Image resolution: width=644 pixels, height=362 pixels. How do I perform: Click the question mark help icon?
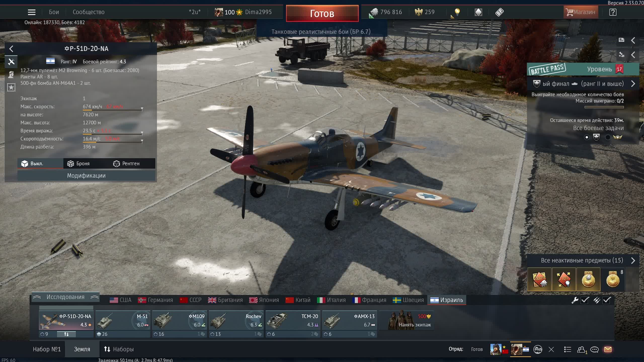(x=613, y=12)
